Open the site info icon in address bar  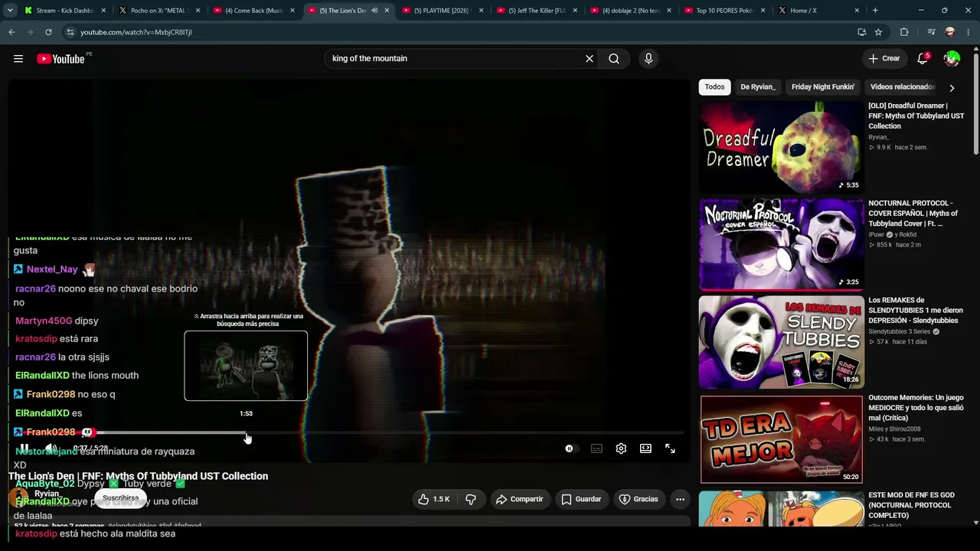pos(70,32)
